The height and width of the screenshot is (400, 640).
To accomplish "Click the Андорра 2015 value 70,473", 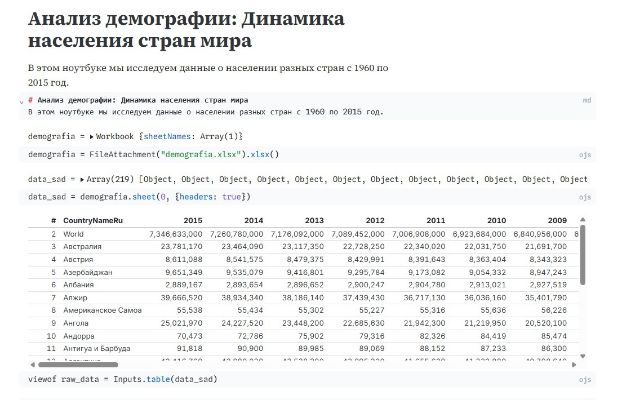I will (x=189, y=336).
